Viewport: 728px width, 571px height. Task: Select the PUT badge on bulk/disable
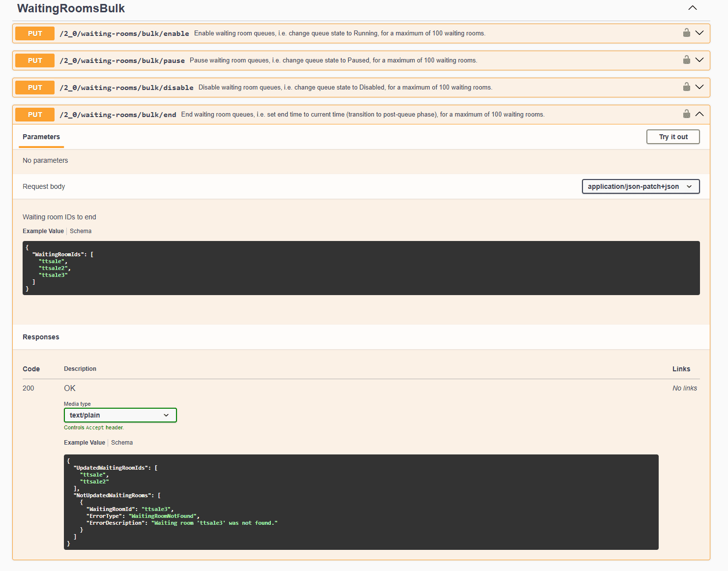coord(34,87)
